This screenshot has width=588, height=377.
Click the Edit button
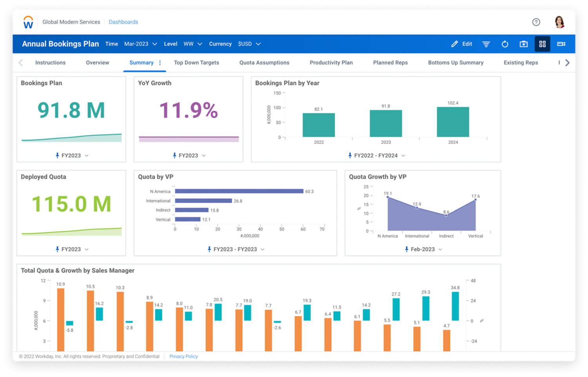coord(462,44)
